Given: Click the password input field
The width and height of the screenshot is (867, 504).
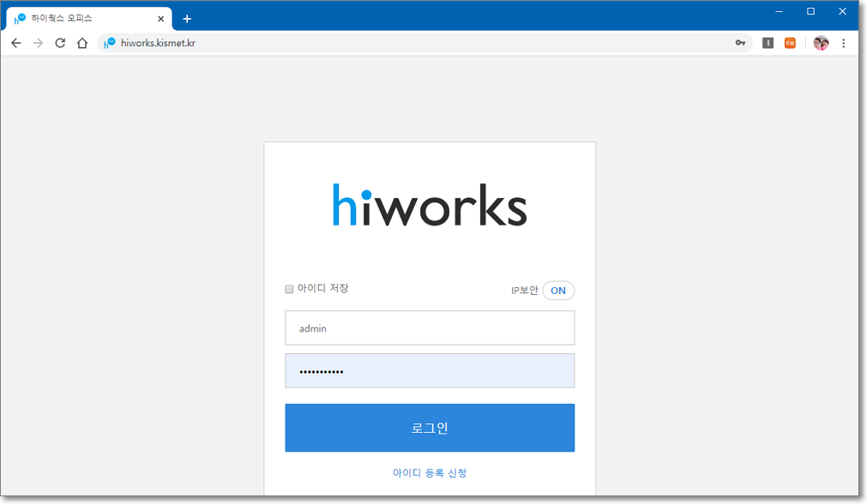Looking at the screenshot, I should pyautogui.click(x=430, y=371).
